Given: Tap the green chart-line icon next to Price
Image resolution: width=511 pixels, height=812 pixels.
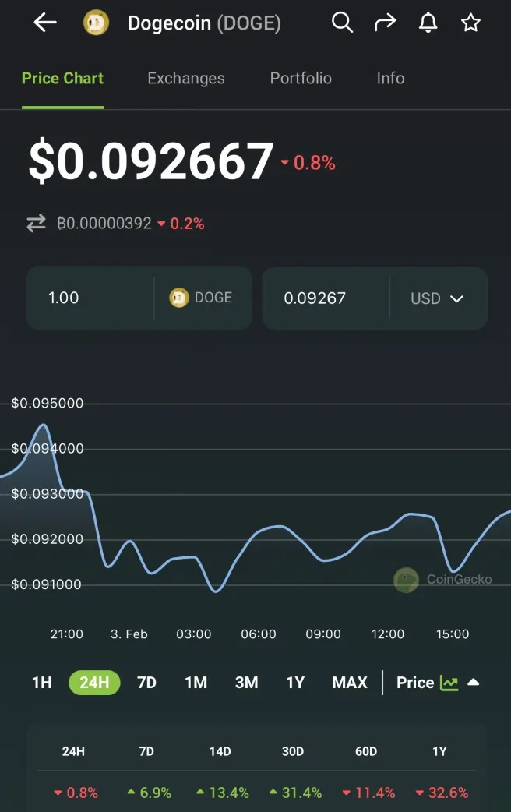Looking at the screenshot, I should click(449, 683).
